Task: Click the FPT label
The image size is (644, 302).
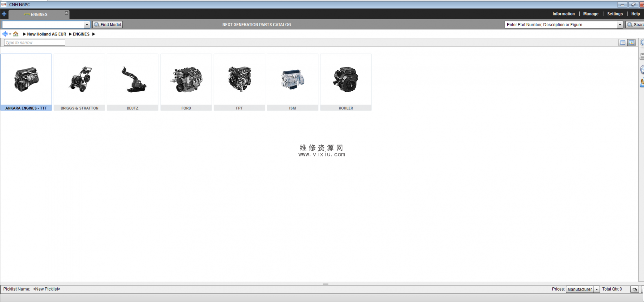Action: 239,108
